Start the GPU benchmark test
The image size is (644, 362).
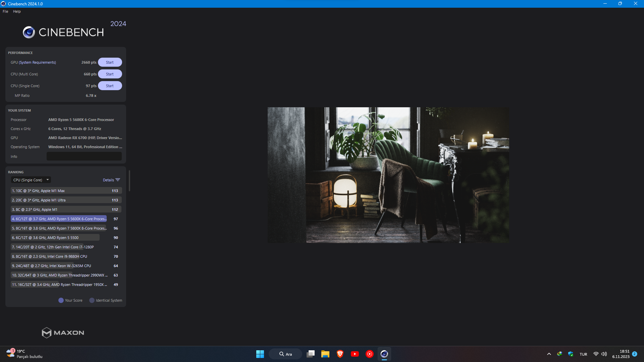(x=110, y=62)
